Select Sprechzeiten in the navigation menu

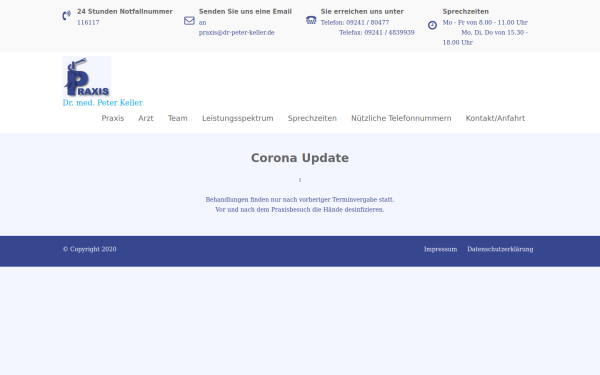coord(312,118)
